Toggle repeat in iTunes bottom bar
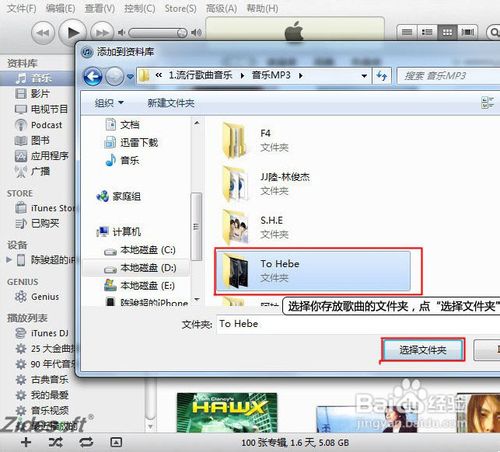This screenshot has width=500, height=452. pos(86,442)
